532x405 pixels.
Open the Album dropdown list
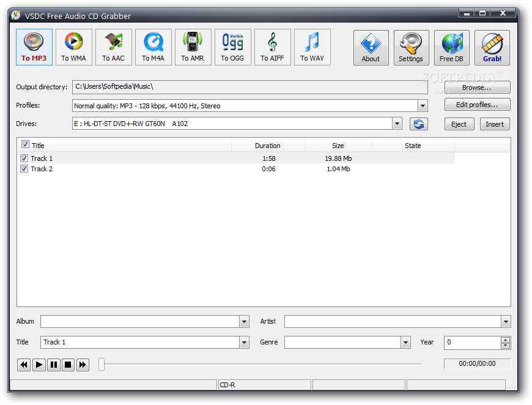pyautogui.click(x=244, y=321)
